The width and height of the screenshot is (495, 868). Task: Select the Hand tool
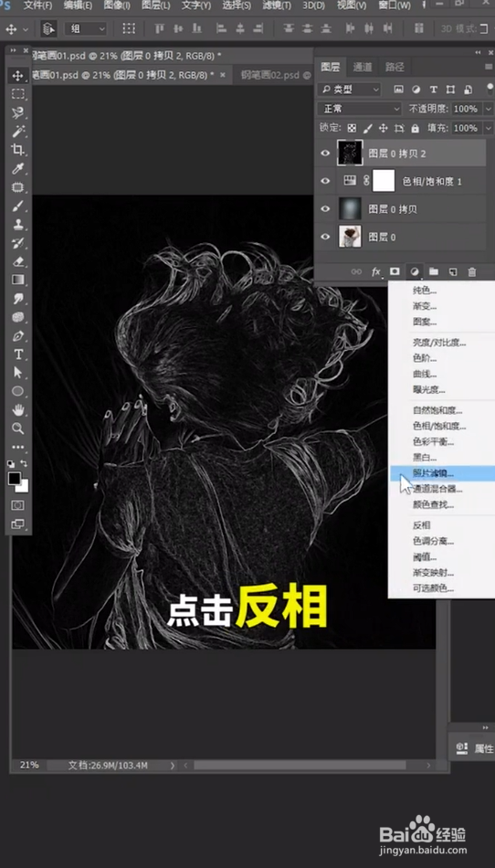click(18, 409)
